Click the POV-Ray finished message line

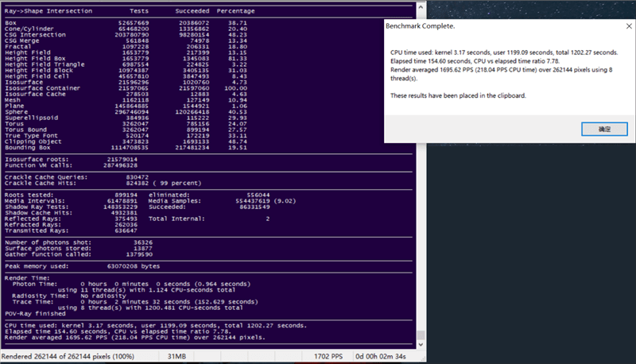pyautogui.click(x=35, y=314)
